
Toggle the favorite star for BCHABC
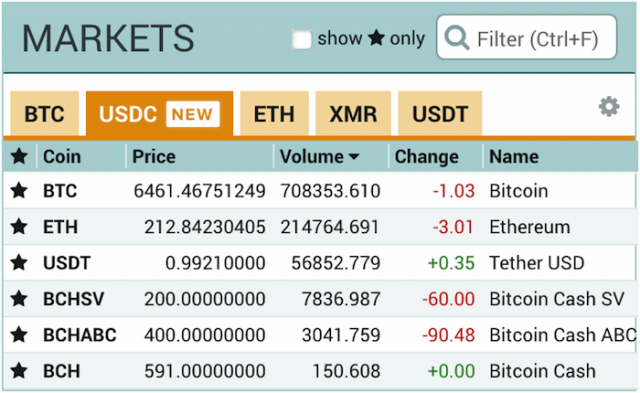coord(19,335)
